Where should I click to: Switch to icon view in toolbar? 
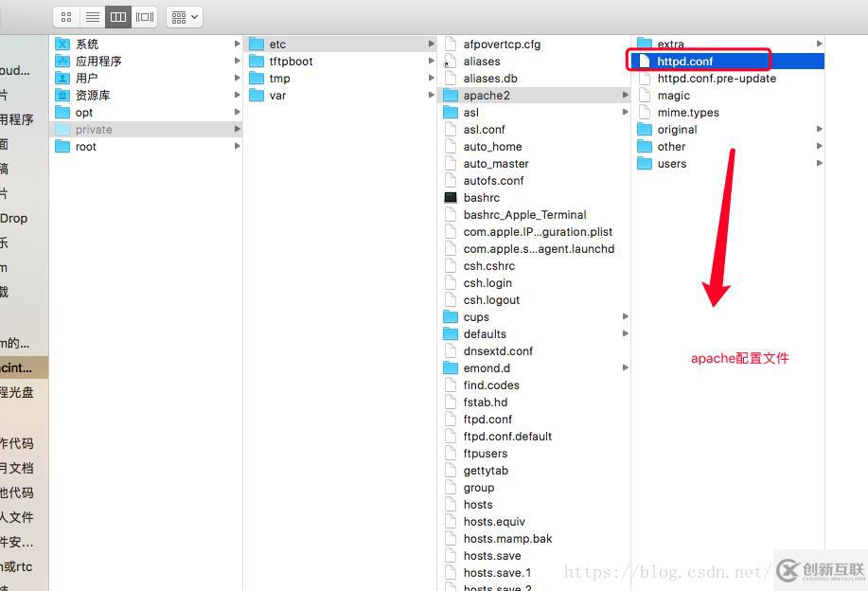click(x=66, y=17)
